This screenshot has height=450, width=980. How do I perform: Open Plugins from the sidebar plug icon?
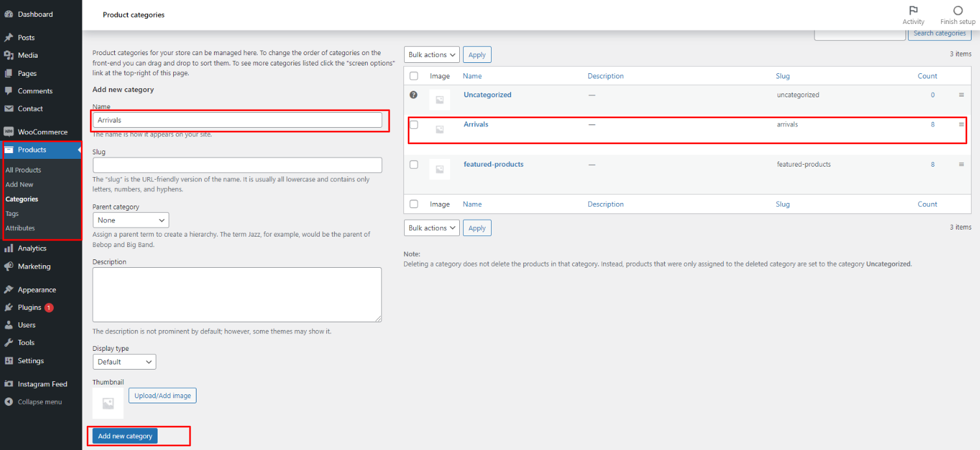9,307
